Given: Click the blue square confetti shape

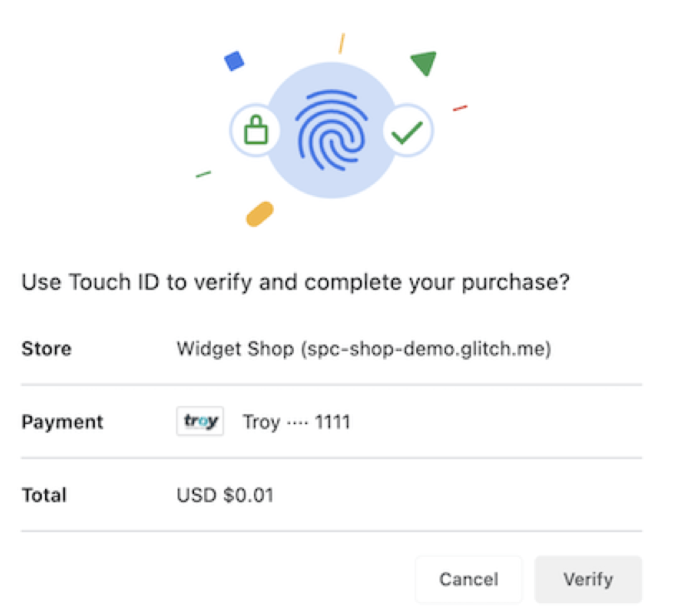Looking at the screenshot, I should click(x=234, y=61).
